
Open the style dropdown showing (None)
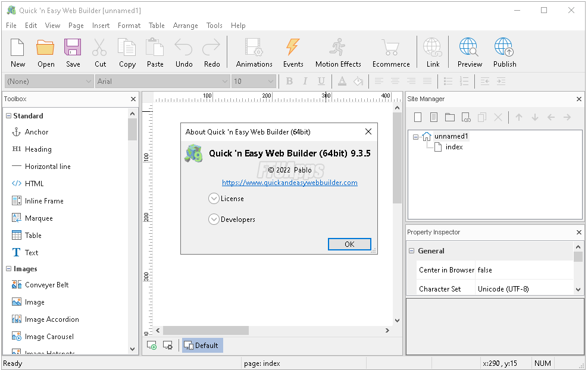tap(49, 81)
